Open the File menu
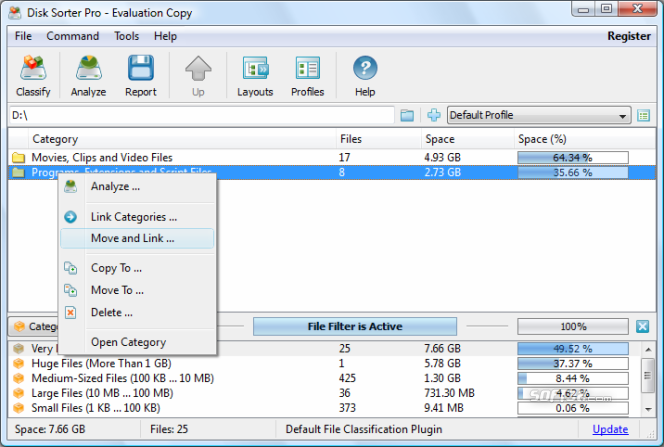The width and height of the screenshot is (664, 447). tap(23, 36)
